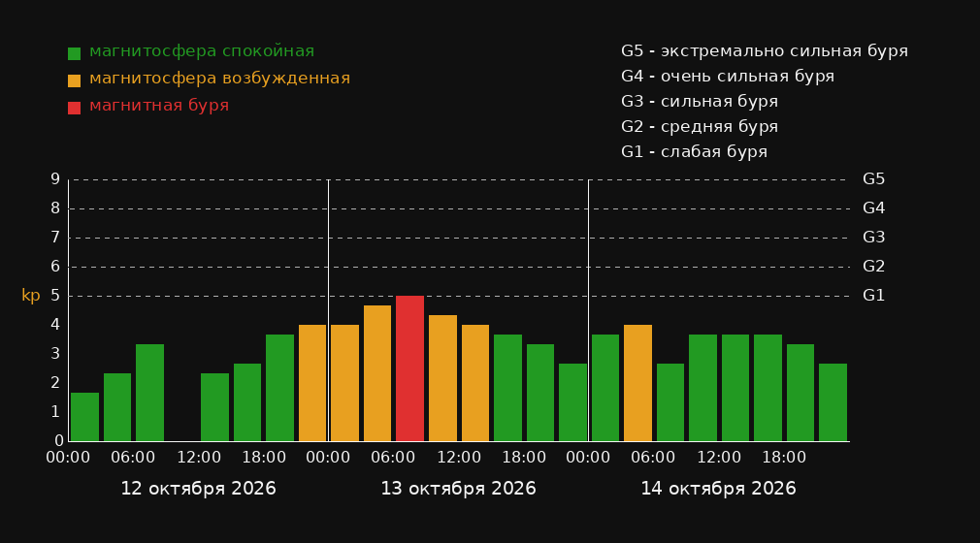Select the '12 октября 2026' date label
The width and height of the screenshot is (980, 543).
click(x=198, y=489)
